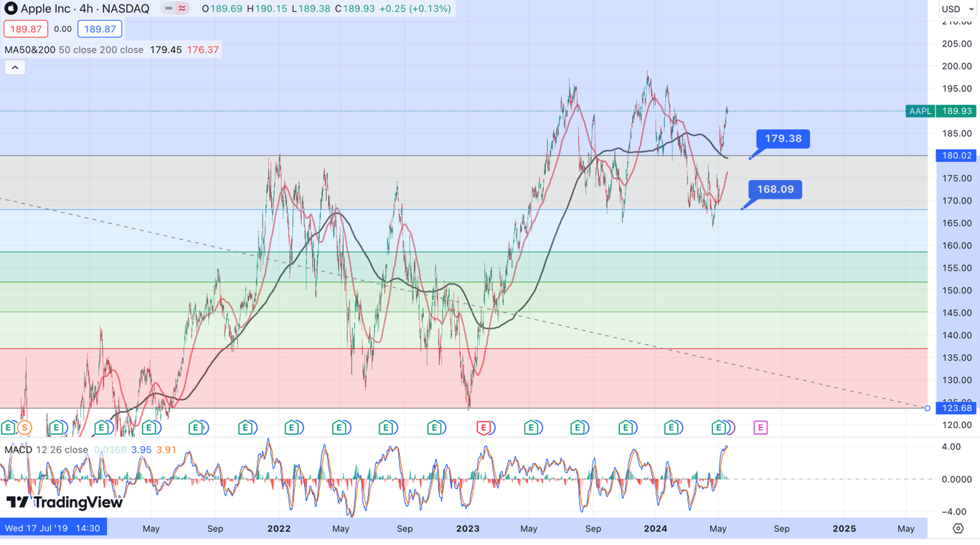Viewport: 980px width, 545px height.
Task: Click the MA value 179.45
Action: tap(166, 50)
